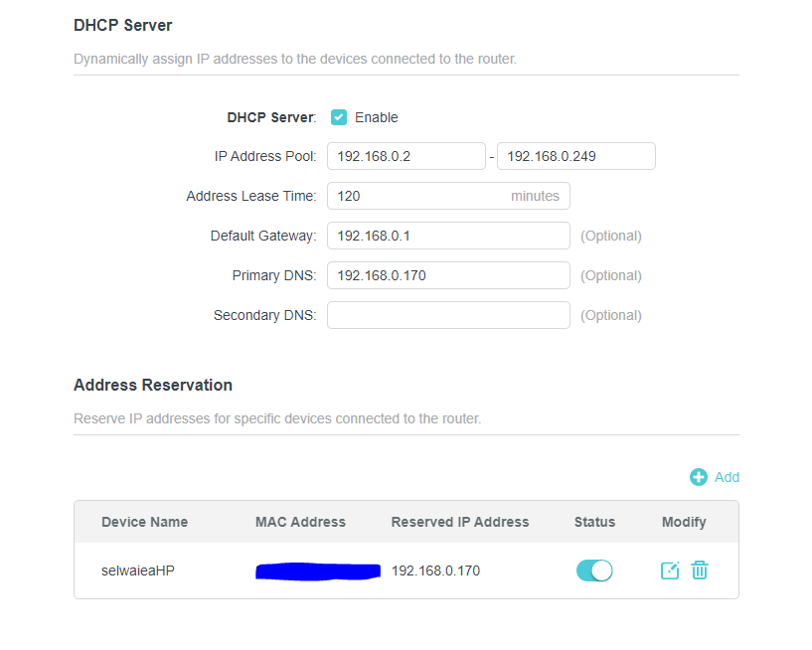Click the edit icon for selwaieaHP reservation
Viewport: 812px width, 650px height.
pyautogui.click(x=670, y=570)
